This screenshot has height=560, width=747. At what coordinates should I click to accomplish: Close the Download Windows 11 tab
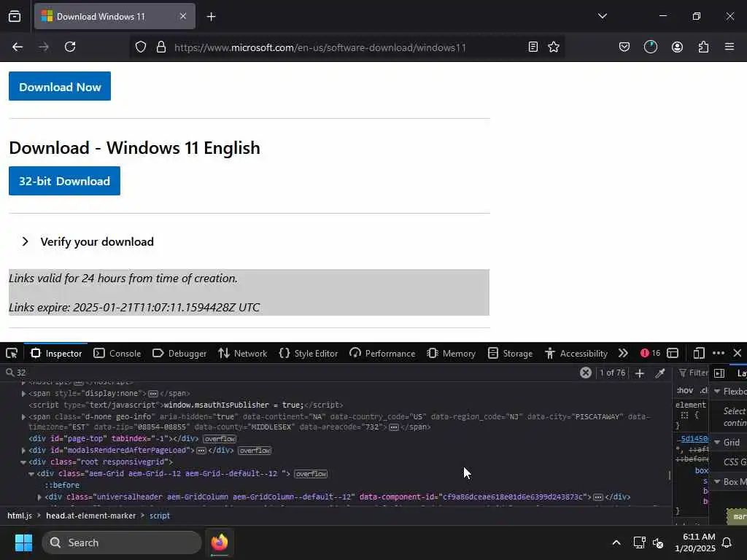coord(183,16)
